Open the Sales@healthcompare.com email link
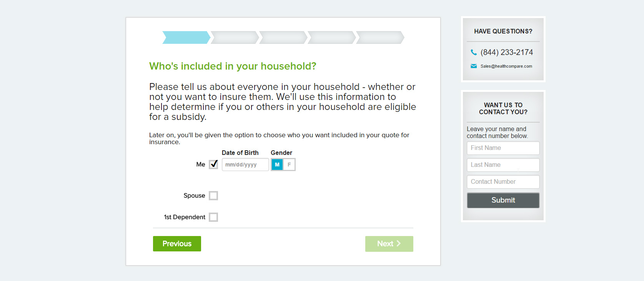Screen dimensions: 644x281 (506, 66)
